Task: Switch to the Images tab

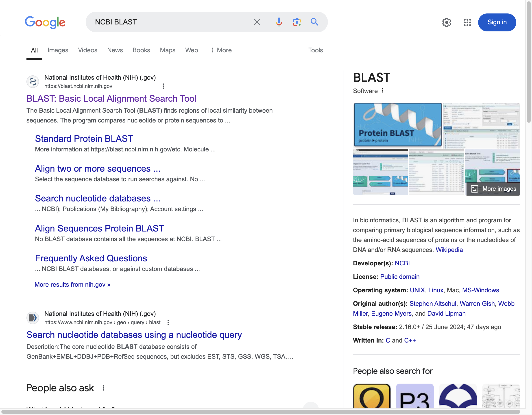Action: tap(58, 50)
